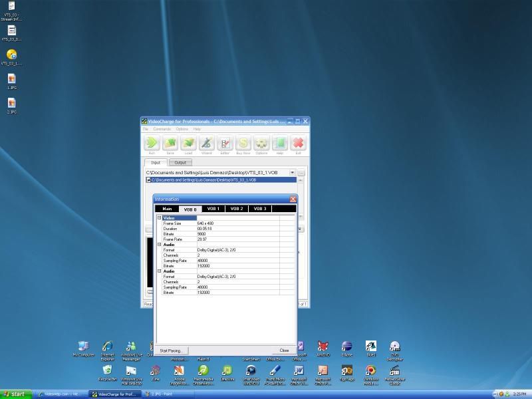Select the Microsoft Office PowerPoint desktop icon
This screenshot has height=399, width=532.
(323, 375)
